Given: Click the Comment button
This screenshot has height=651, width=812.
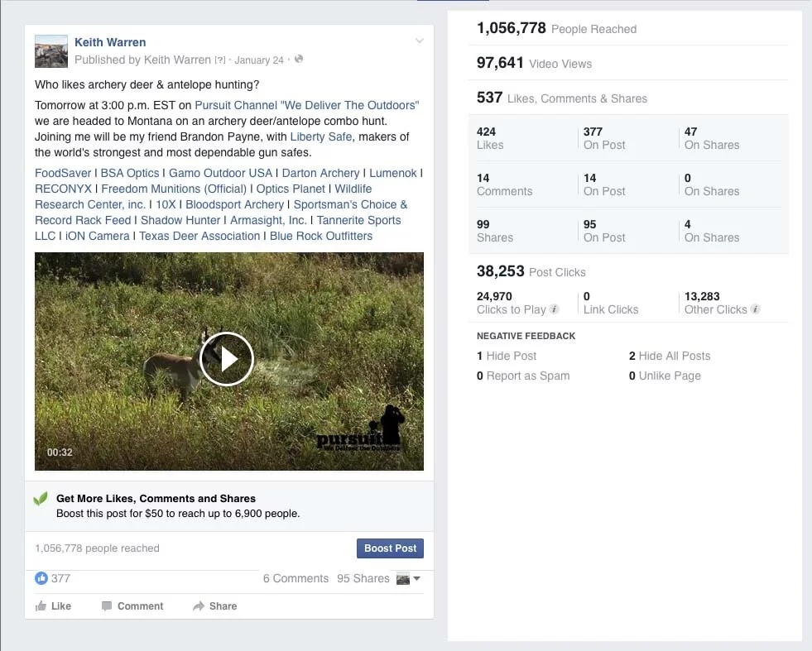Looking at the screenshot, I should point(132,606).
